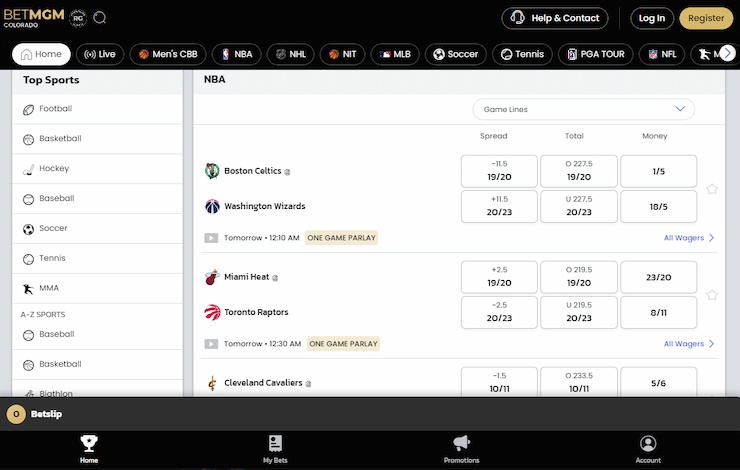Click video icon for Celtics-Wizards game
740x470 pixels.
point(211,238)
